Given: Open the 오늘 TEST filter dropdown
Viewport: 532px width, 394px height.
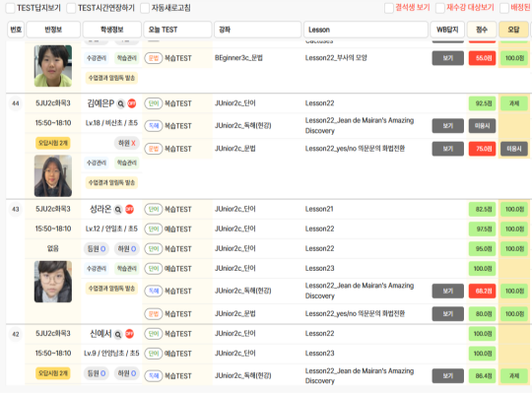Looking at the screenshot, I should 177,30.
